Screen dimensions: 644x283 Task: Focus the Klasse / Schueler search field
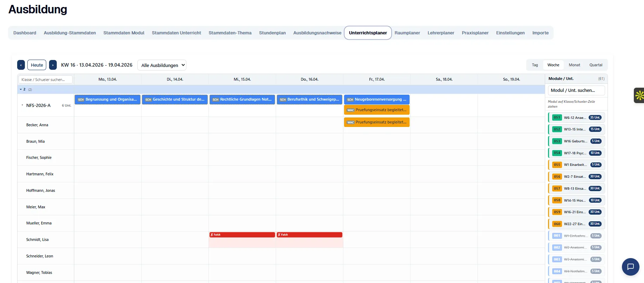46,80
